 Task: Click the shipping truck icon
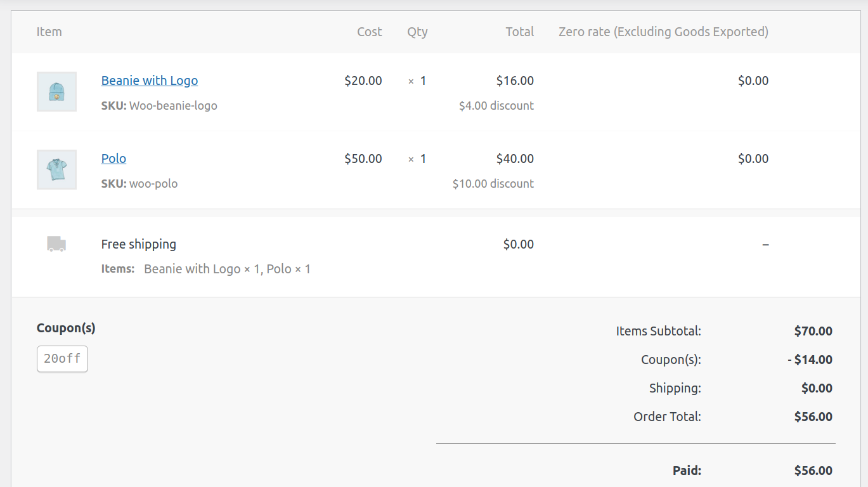coord(56,244)
